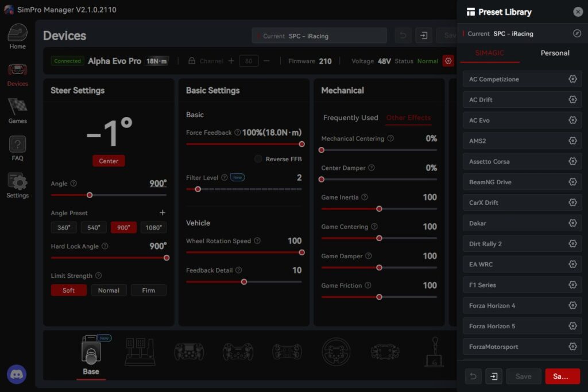
Task: Click the Discord icon
Action: 17,374
